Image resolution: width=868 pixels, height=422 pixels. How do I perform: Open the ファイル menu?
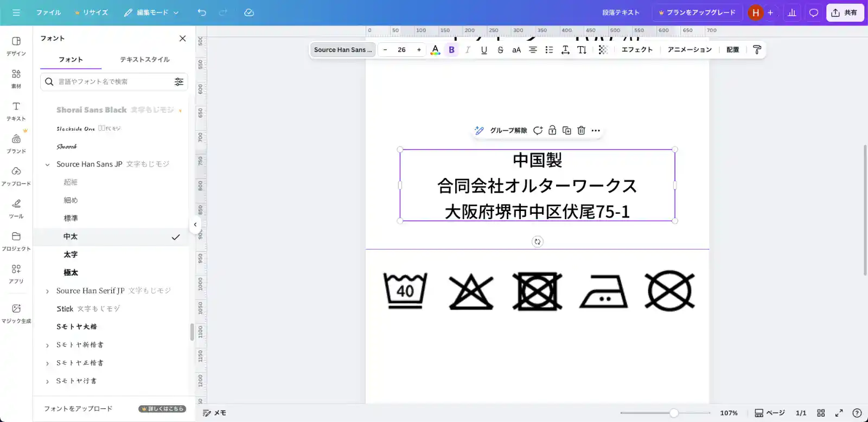(x=48, y=12)
